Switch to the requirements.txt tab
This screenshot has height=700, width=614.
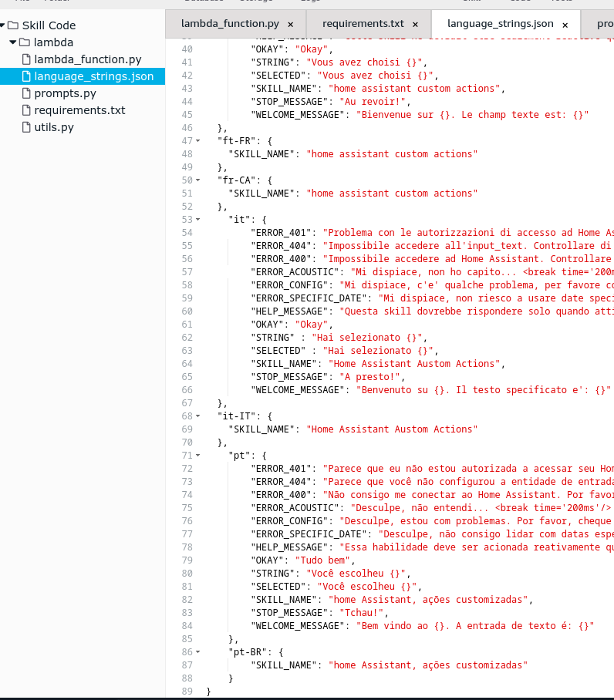(x=363, y=24)
